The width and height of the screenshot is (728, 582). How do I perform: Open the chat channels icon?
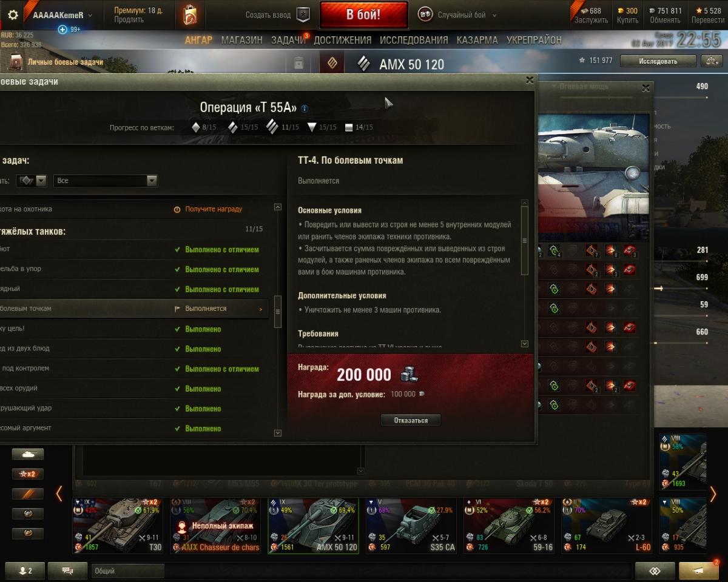(67, 570)
